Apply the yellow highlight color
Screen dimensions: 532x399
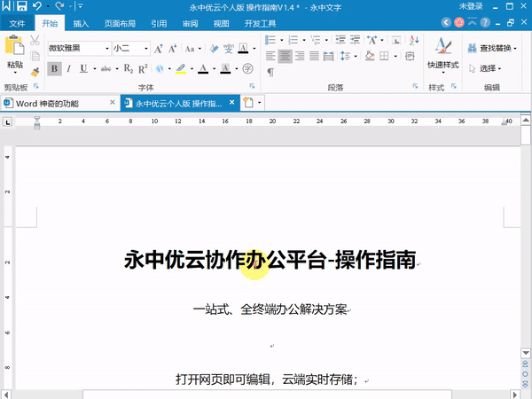point(181,69)
